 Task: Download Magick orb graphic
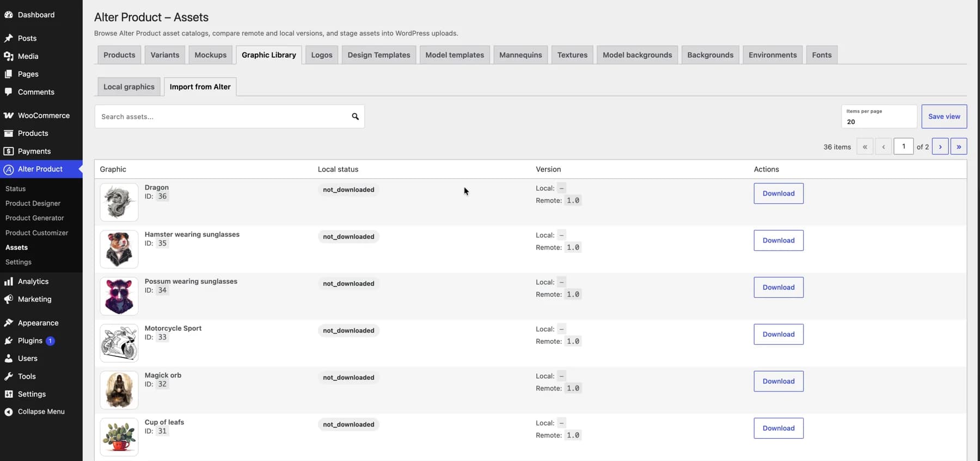point(779,381)
